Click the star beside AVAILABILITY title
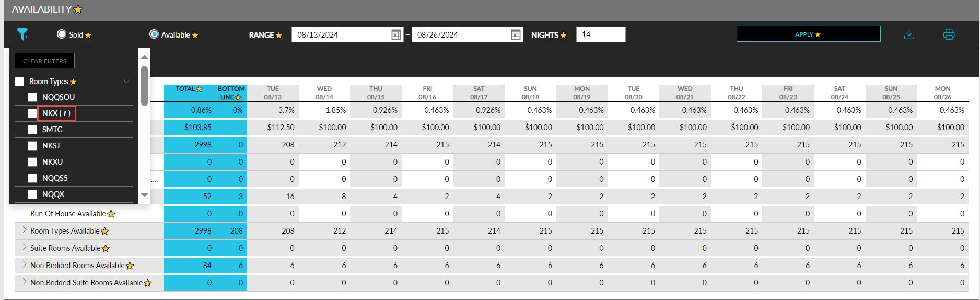980x300 pixels. pos(78,10)
